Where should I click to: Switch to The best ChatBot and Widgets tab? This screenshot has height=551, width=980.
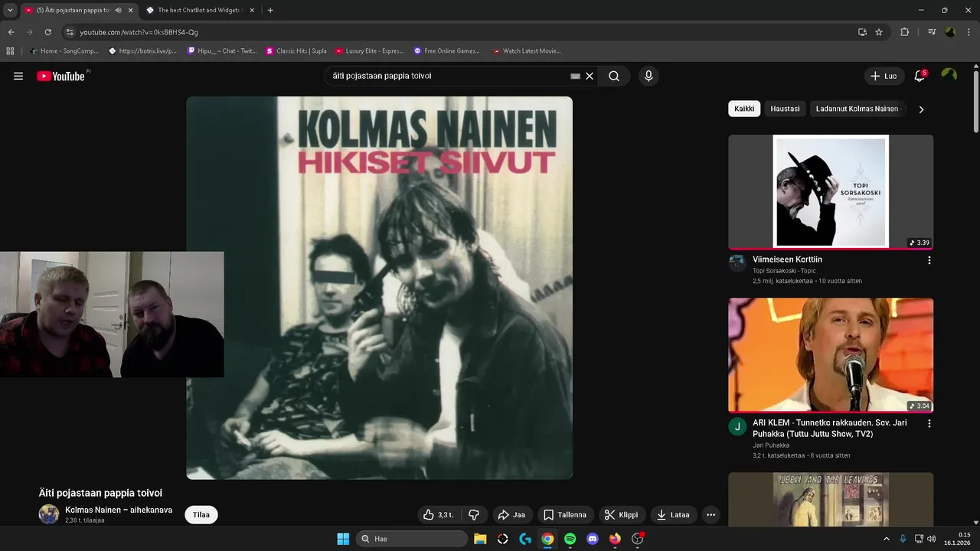coord(199,10)
